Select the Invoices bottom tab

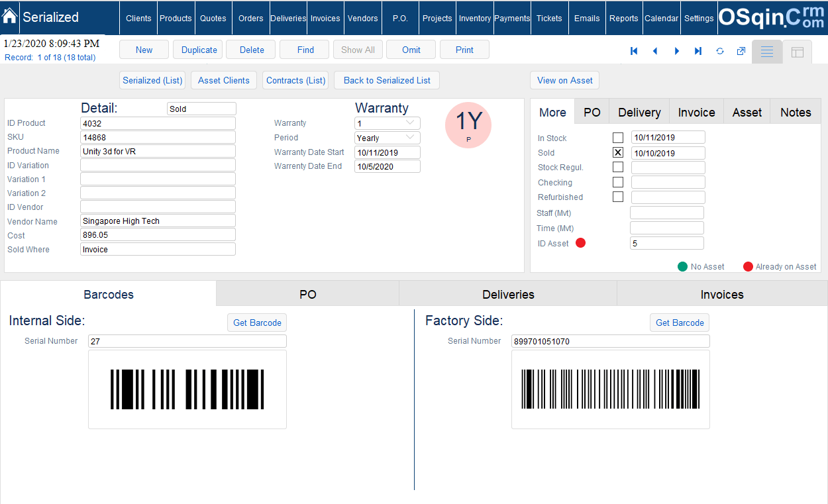click(722, 294)
